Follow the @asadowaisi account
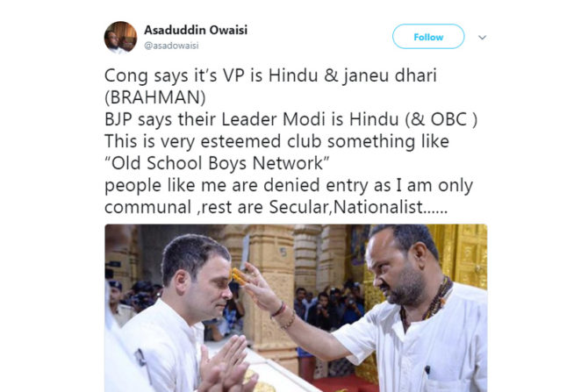This screenshot has width=588, height=392. click(428, 36)
